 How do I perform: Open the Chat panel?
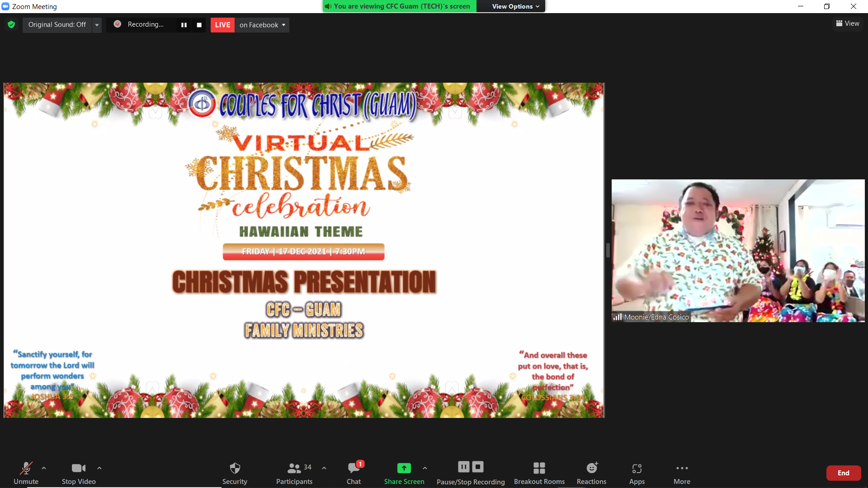click(x=354, y=473)
